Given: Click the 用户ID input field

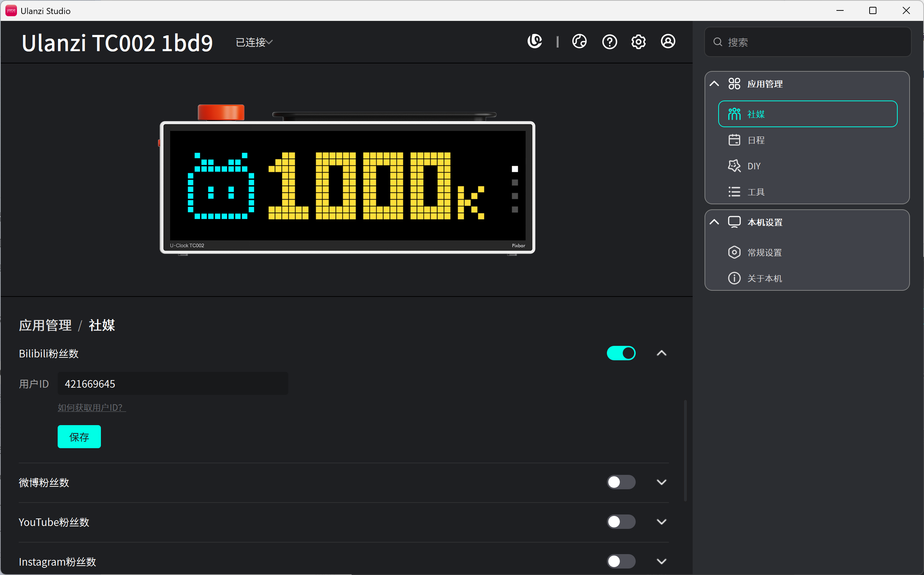Looking at the screenshot, I should [173, 383].
